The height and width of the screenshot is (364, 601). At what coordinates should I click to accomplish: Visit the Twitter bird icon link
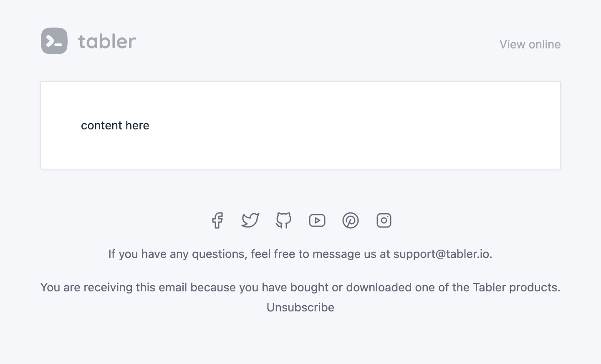[250, 220]
